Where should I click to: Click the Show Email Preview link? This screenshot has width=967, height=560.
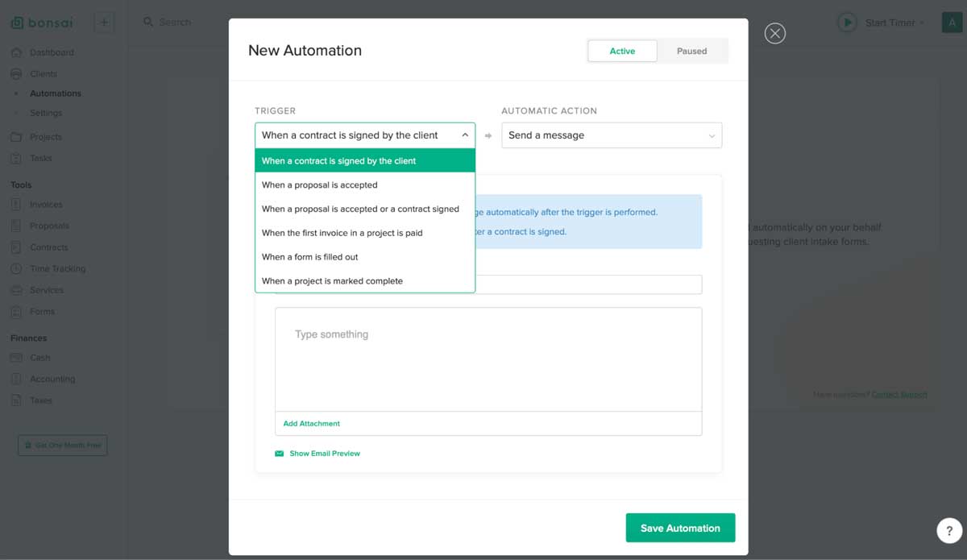coord(326,453)
